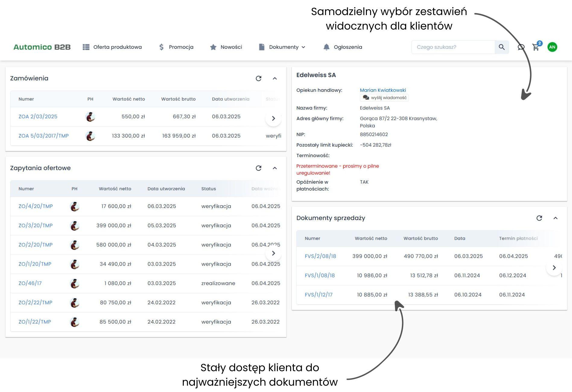
Task: Refresh the Dokumenty sprzedaży table
Action: (x=540, y=218)
